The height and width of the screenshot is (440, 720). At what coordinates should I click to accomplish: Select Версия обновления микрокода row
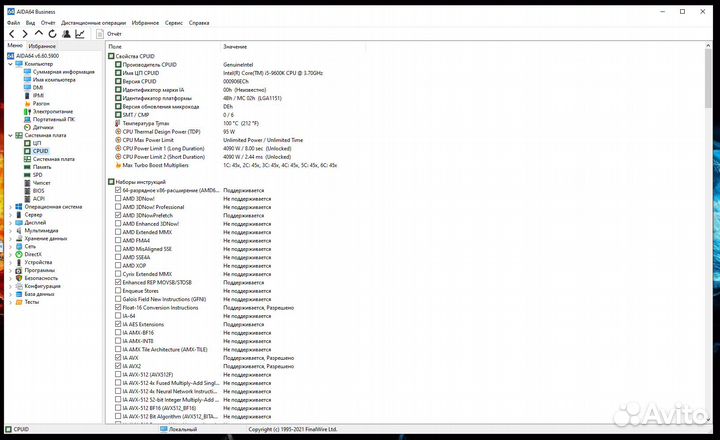174,107
